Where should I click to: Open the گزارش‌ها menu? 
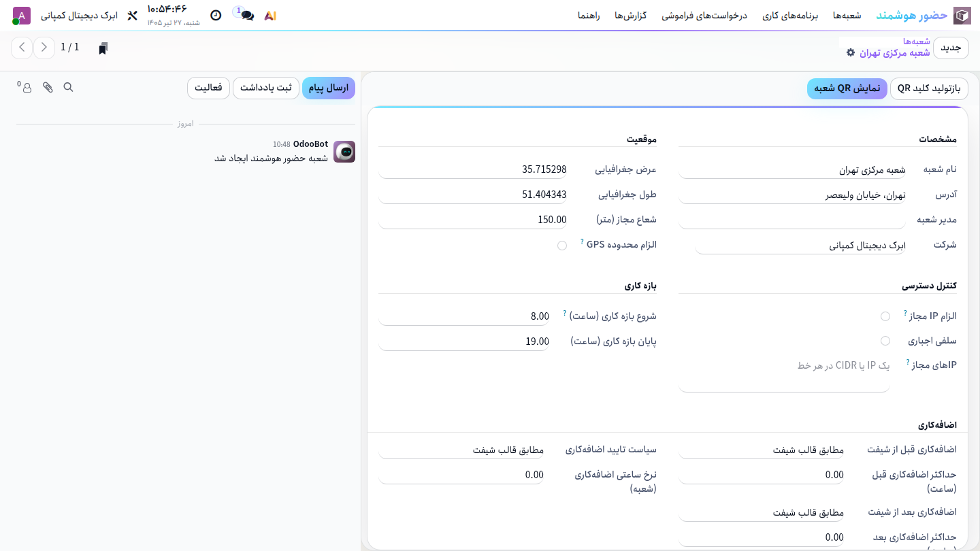(631, 16)
